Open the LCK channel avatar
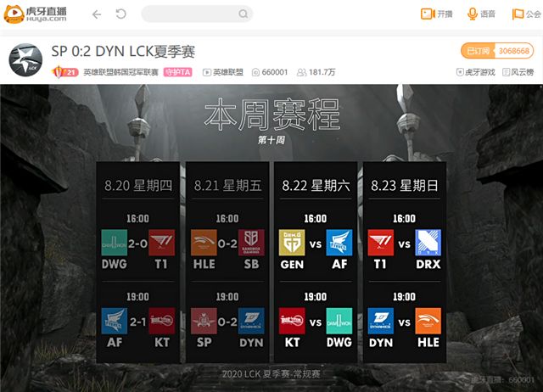This screenshot has height=392, width=543. 25,60
